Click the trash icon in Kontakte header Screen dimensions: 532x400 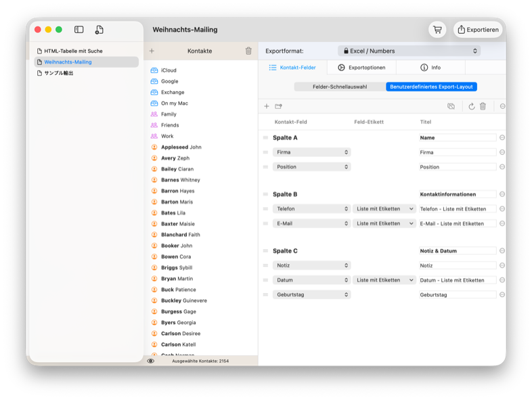click(248, 51)
